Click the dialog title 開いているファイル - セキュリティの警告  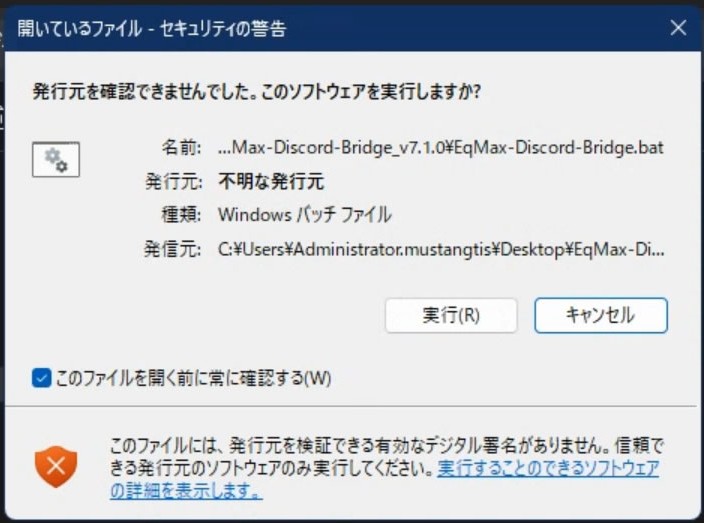point(152,28)
